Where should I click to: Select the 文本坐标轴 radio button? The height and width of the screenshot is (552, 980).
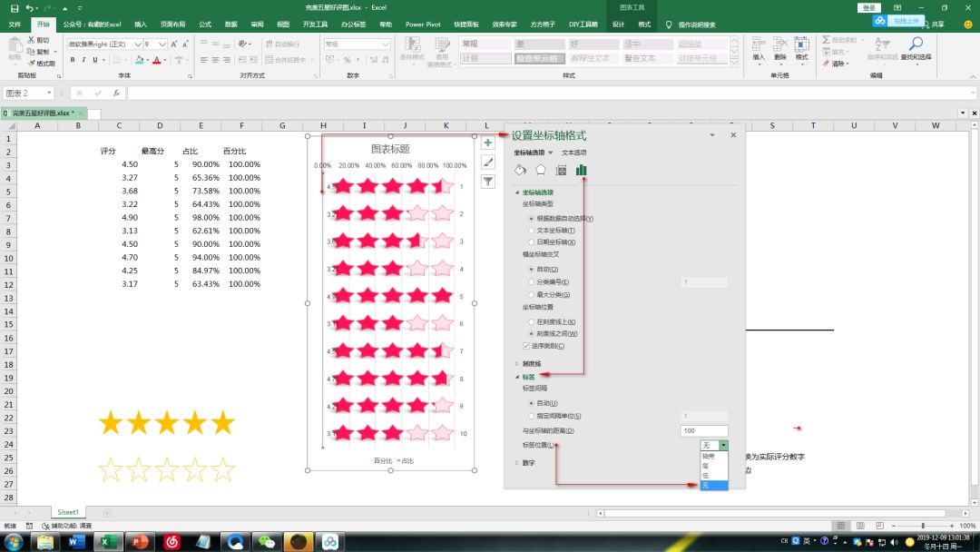532,231
